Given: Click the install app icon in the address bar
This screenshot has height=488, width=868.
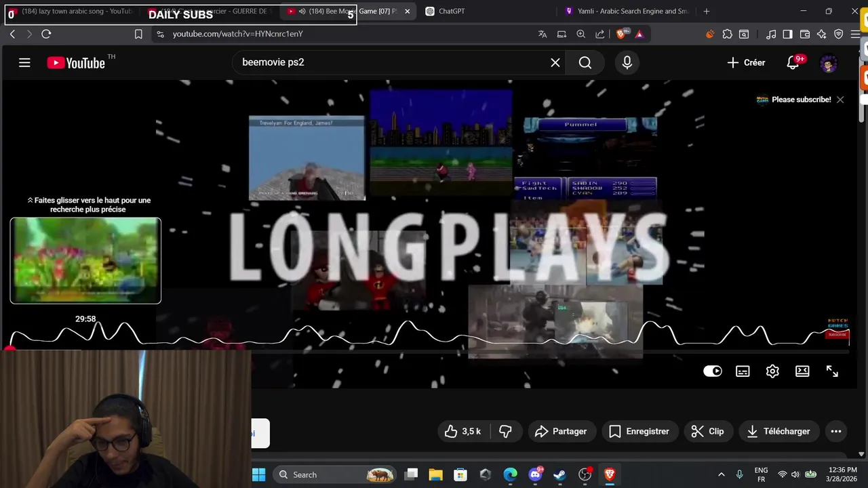Looking at the screenshot, I should point(561,34).
